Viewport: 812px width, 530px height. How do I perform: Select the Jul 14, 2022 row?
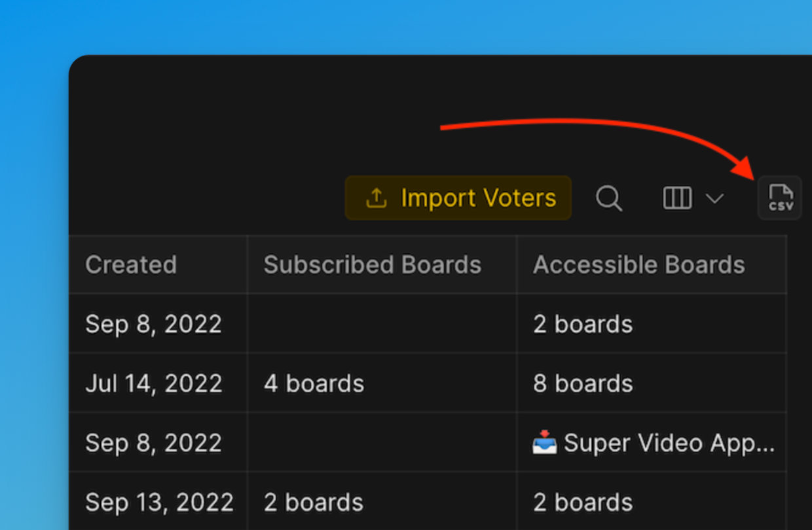coord(153,383)
